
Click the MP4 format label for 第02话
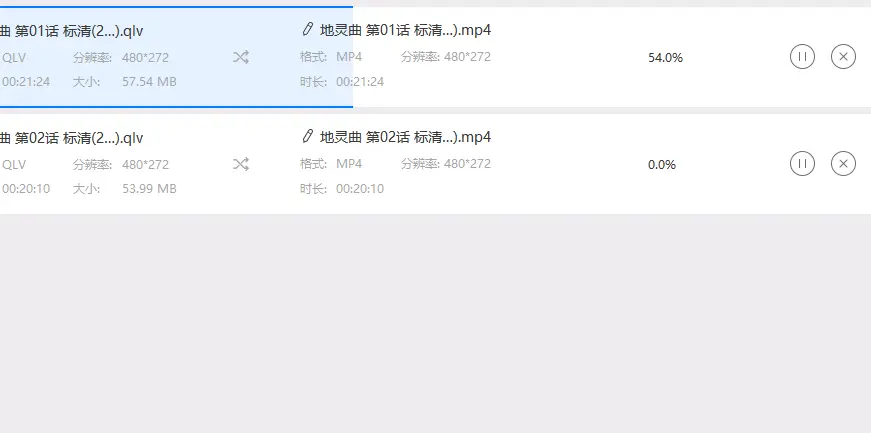[x=349, y=163]
